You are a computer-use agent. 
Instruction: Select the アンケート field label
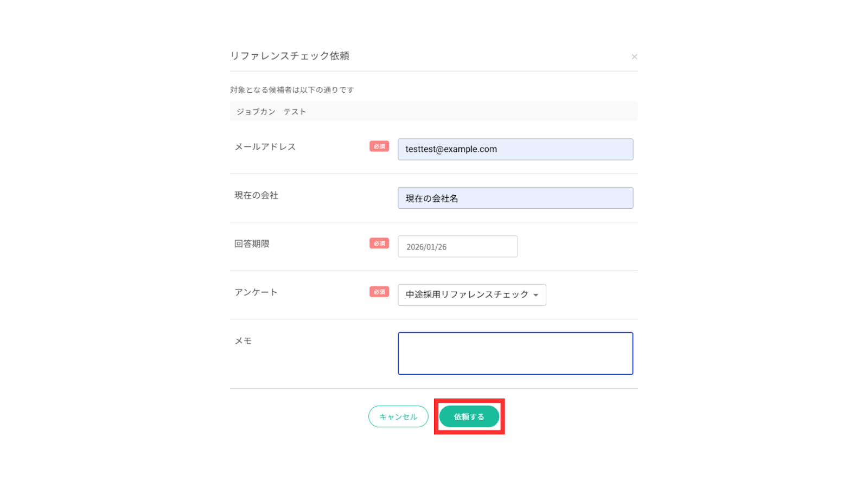click(256, 292)
